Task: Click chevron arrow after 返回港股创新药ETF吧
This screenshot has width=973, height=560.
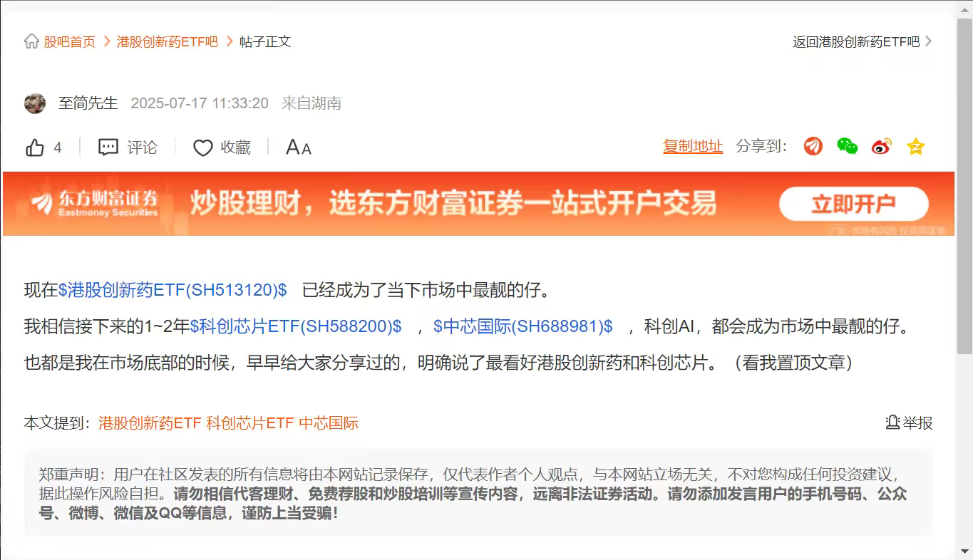Action: (x=928, y=41)
